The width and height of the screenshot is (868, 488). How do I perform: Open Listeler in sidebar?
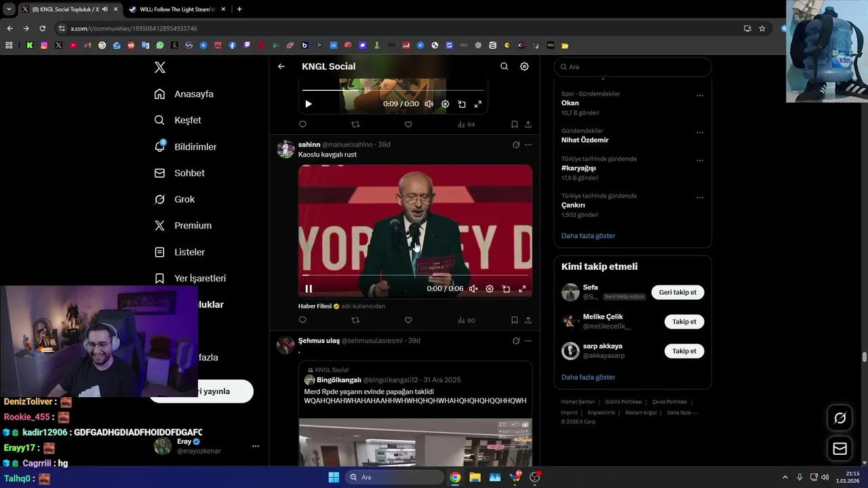pos(179,252)
